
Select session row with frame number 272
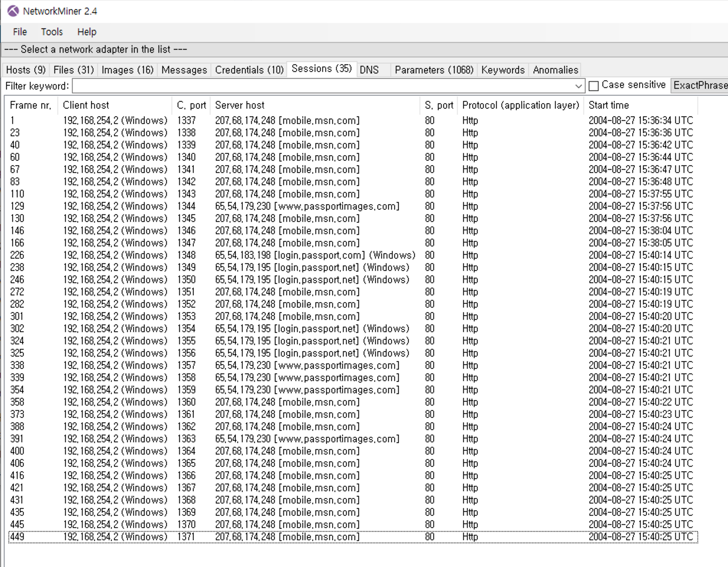353,292
